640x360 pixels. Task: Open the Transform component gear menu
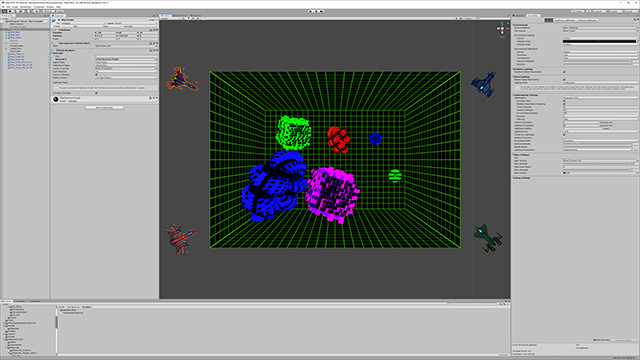157,30
